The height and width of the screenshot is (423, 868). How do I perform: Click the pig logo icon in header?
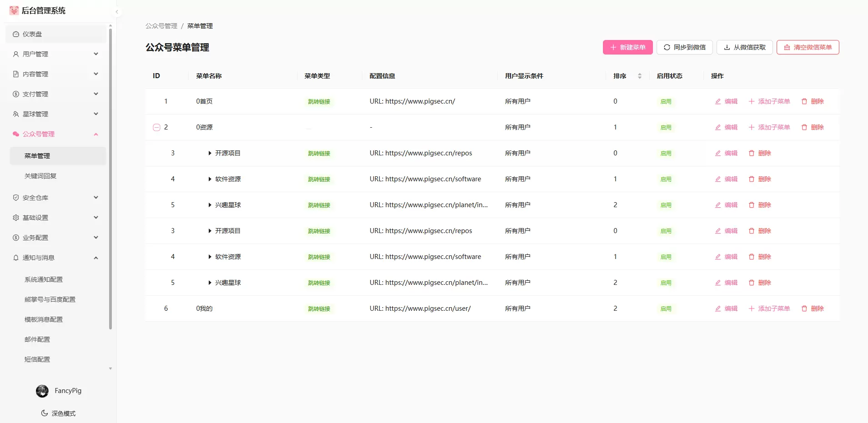pyautogui.click(x=14, y=10)
